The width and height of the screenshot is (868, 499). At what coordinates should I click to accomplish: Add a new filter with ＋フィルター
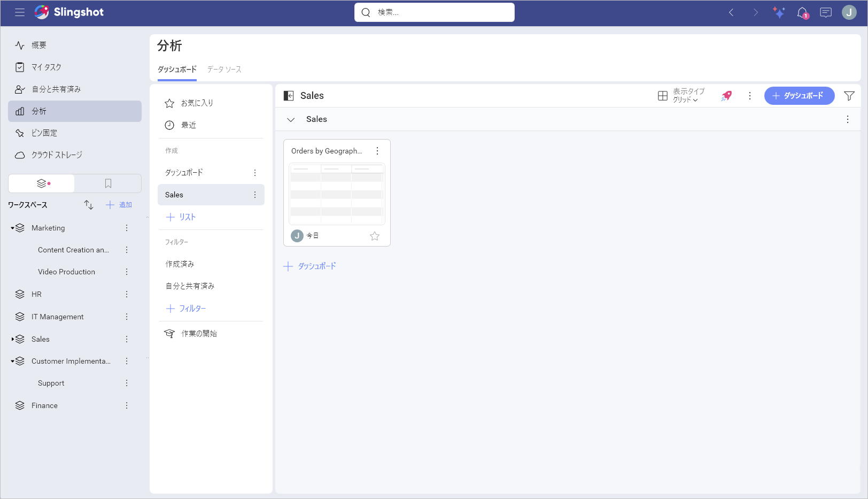pos(186,309)
